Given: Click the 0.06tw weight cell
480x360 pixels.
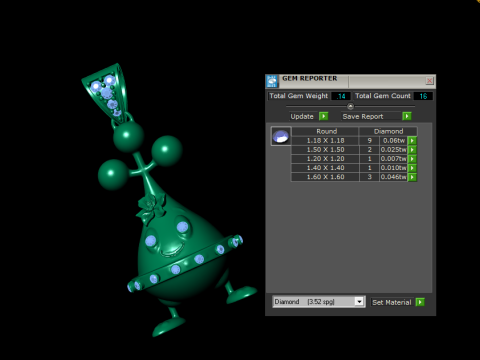Looking at the screenshot, I should coord(394,141).
